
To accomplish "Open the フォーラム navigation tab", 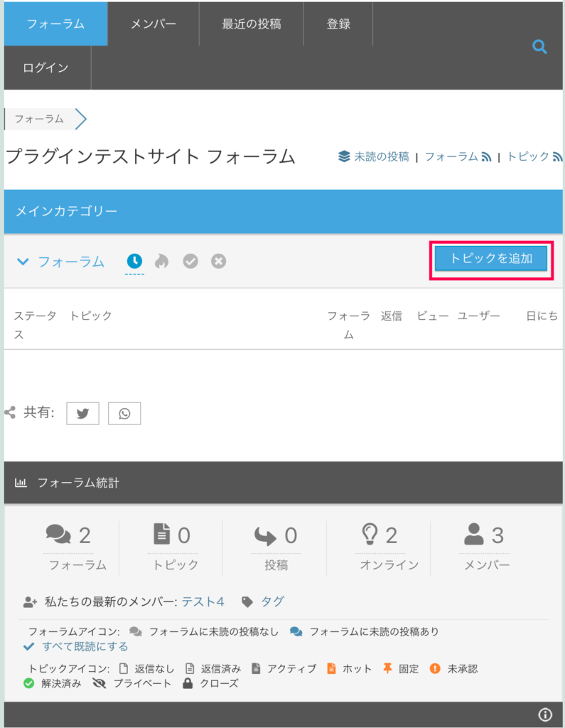I will (x=55, y=23).
